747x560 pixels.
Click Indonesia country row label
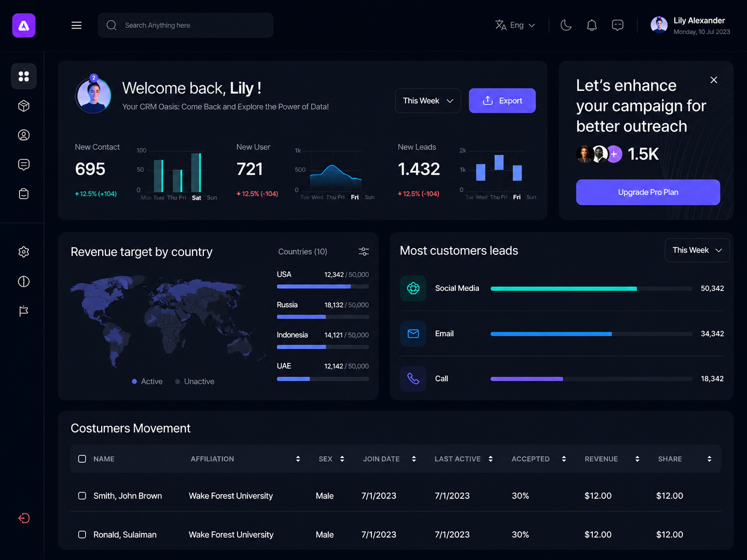[292, 335]
